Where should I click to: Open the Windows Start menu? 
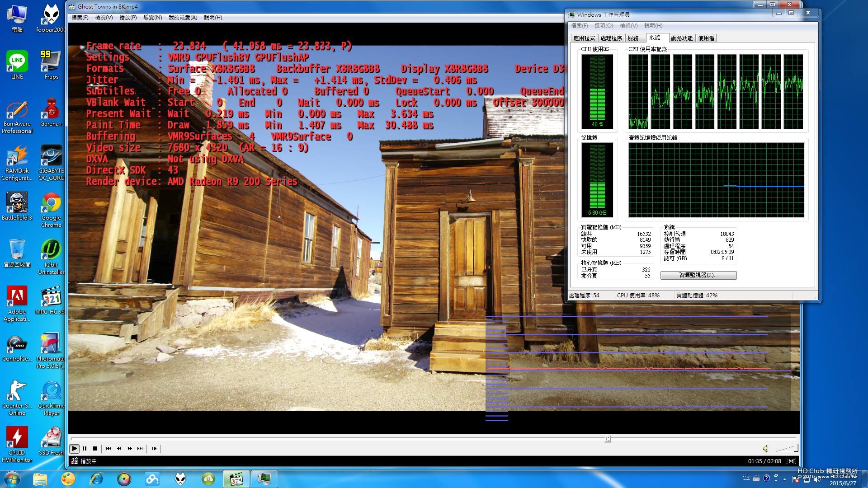[x=12, y=479]
